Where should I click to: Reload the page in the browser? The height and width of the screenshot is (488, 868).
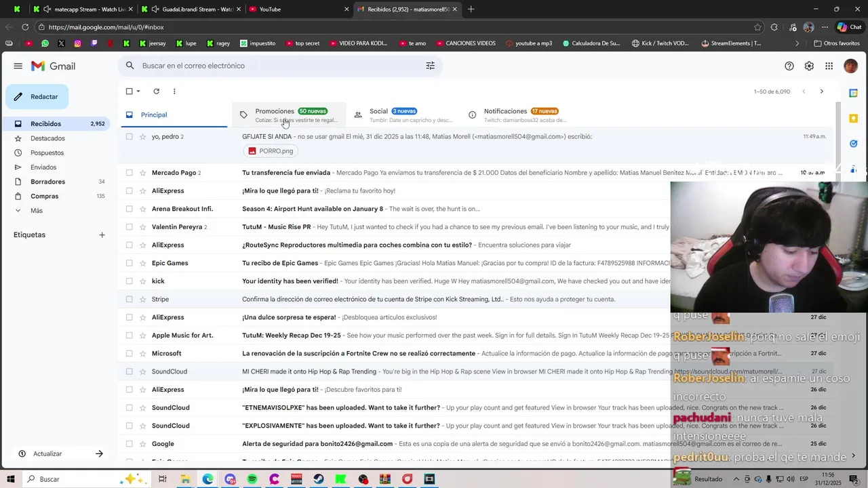[x=25, y=27]
